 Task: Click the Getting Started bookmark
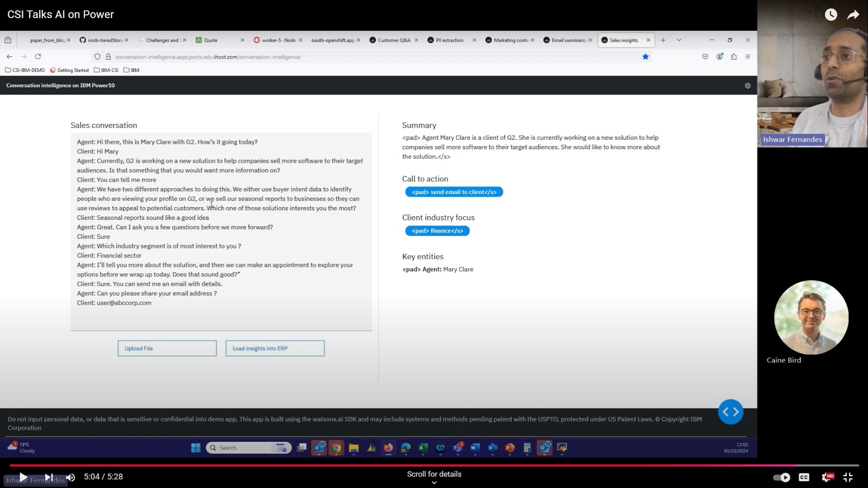click(69, 70)
